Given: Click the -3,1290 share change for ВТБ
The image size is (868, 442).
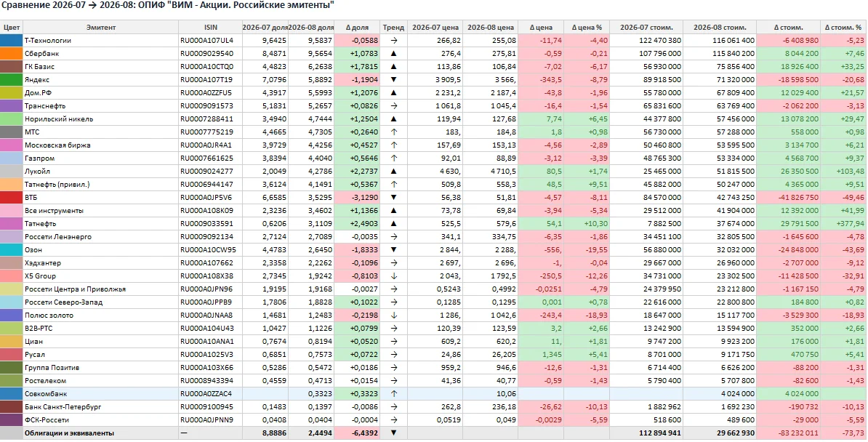Looking at the screenshot, I should [357, 197].
